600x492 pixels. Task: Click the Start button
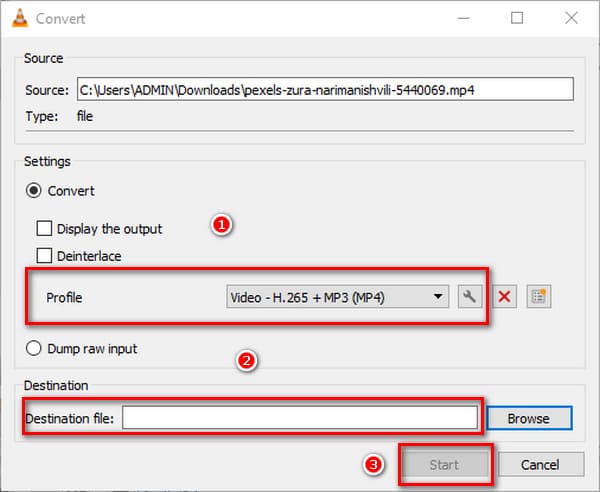(x=445, y=465)
